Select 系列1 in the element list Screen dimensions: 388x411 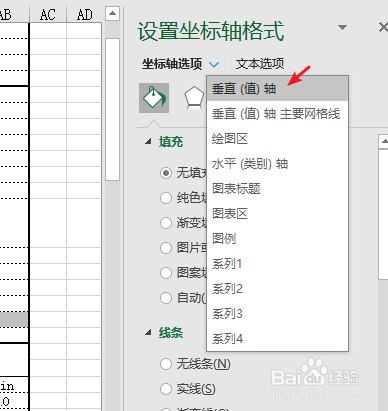coord(277,264)
